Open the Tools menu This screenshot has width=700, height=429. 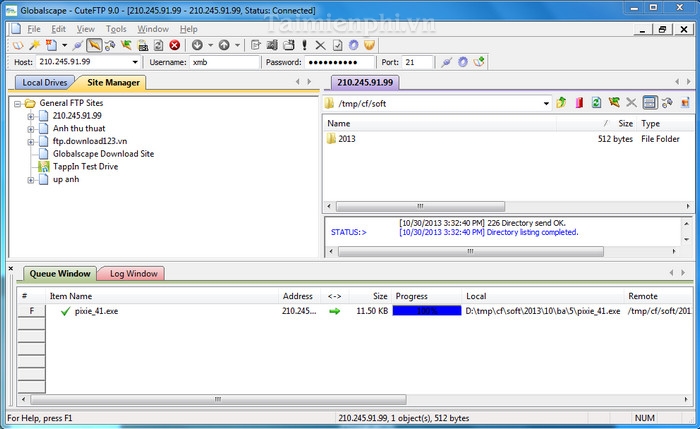[x=116, y=29]
